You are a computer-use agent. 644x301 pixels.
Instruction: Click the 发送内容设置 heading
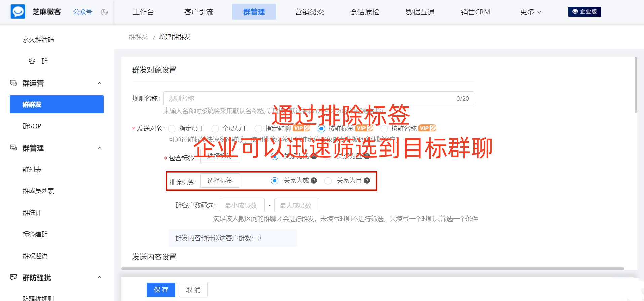coord(154,257)
